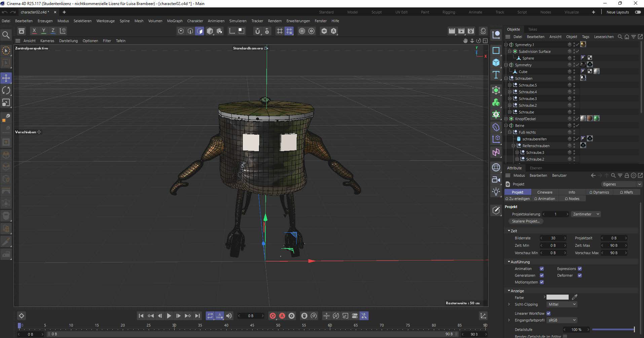The image size is (644, 338).
Task: Toggle the Animation checkbox under Ausführung
Action: pyautogui.click(x=542, y=269)
